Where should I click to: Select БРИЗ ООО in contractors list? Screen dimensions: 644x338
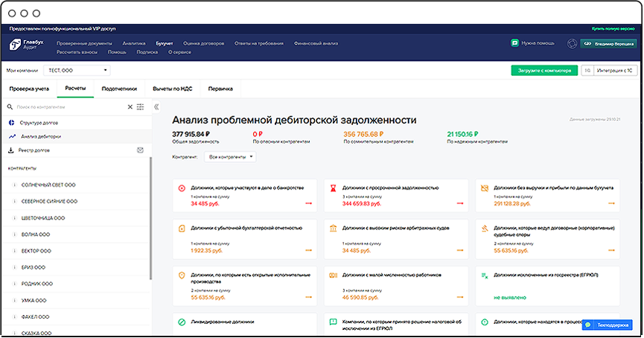[34, 267]
